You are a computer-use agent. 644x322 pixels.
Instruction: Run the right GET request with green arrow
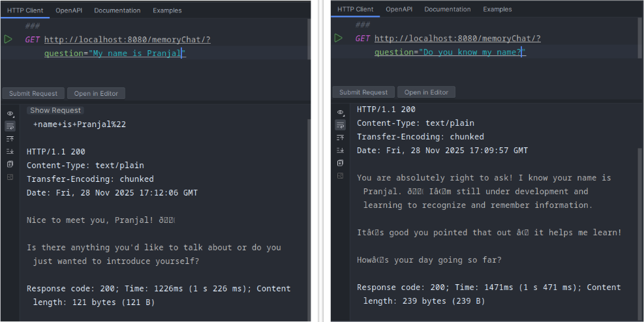(339, 38)
